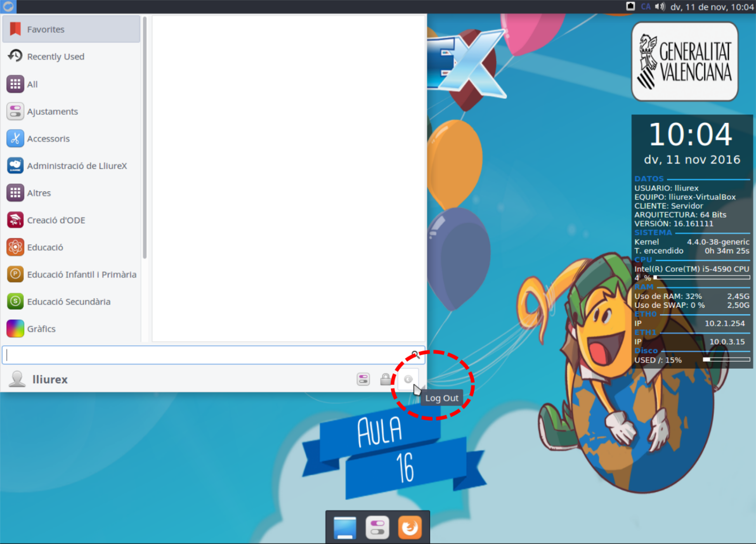Click the lock screen padlock icon
Viewport: 756px width, 544px height.
coord(385,379)
